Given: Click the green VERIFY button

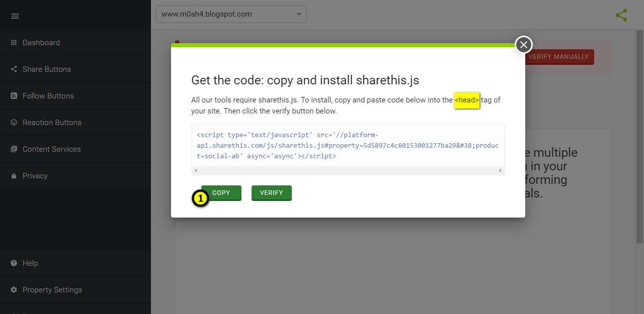Looking at the screenshot, I should (272, 193).
